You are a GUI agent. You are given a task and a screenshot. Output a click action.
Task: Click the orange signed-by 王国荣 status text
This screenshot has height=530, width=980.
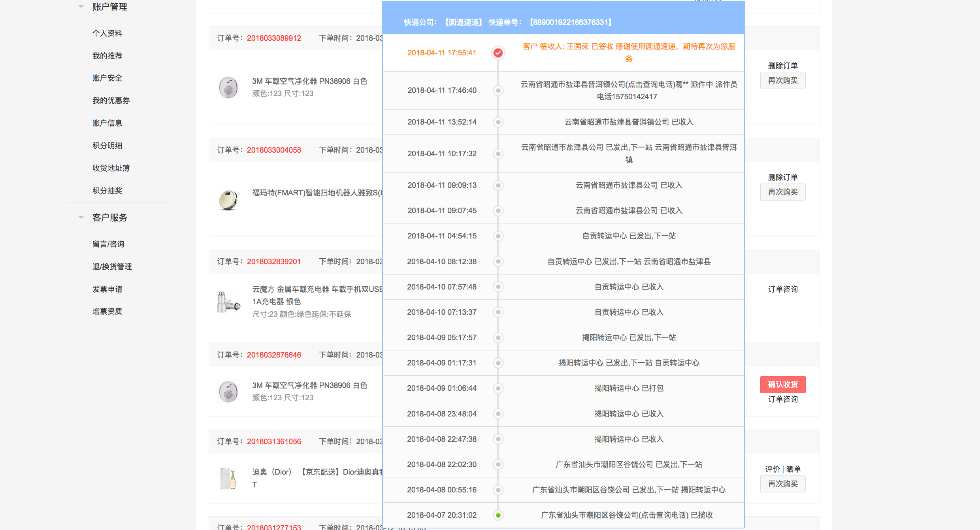[629, 53]
